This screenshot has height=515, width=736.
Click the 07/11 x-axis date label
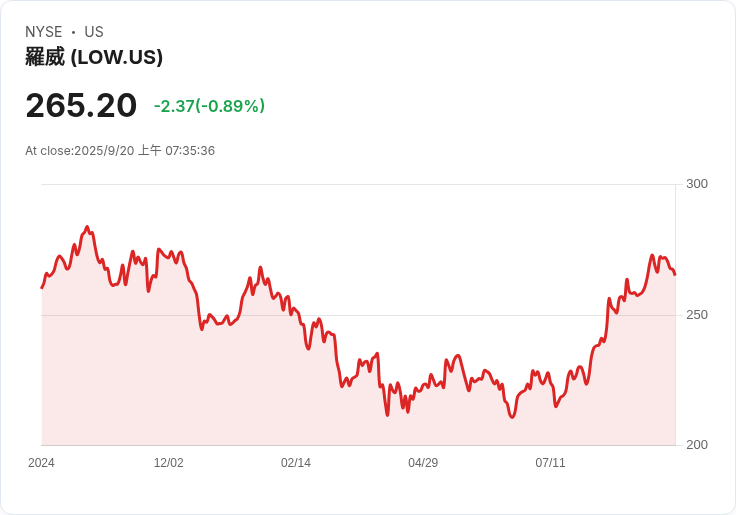(550, 463)
